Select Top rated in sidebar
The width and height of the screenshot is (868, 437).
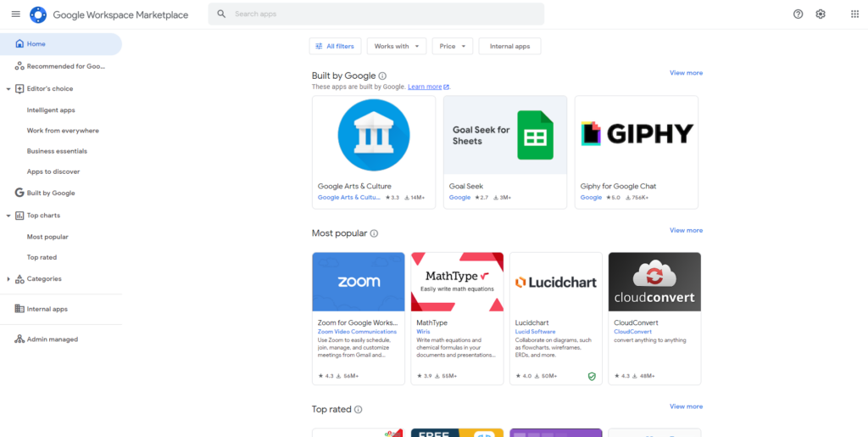click(x=42, y=258)
